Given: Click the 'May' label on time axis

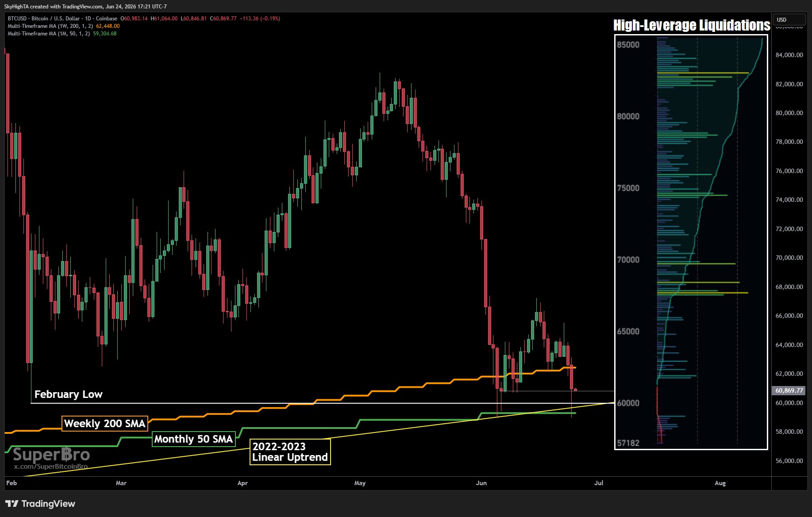Looking at the screenshot, I should (x=360, y=483).
